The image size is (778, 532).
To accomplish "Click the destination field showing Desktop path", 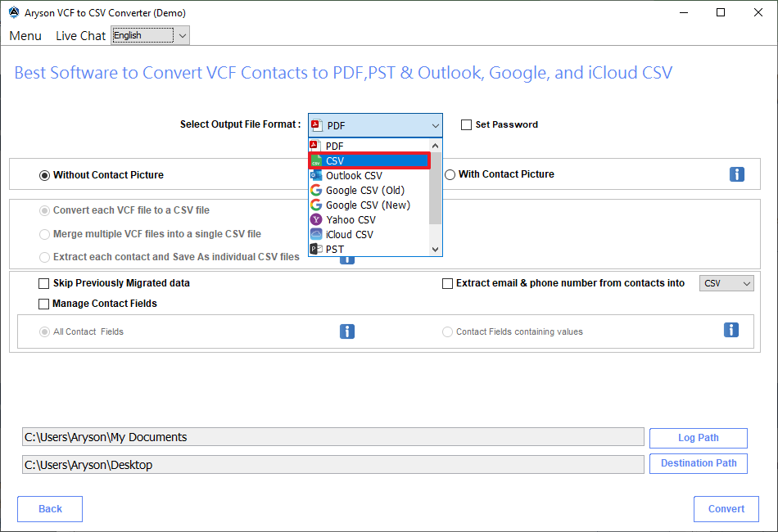I will click(x=333, y=465).
